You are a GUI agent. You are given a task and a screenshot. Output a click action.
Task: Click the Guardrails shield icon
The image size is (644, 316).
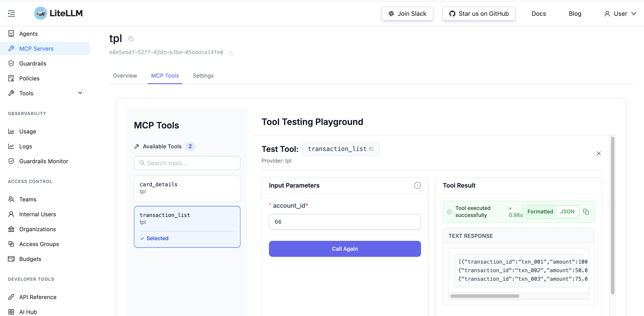point(11,63)
